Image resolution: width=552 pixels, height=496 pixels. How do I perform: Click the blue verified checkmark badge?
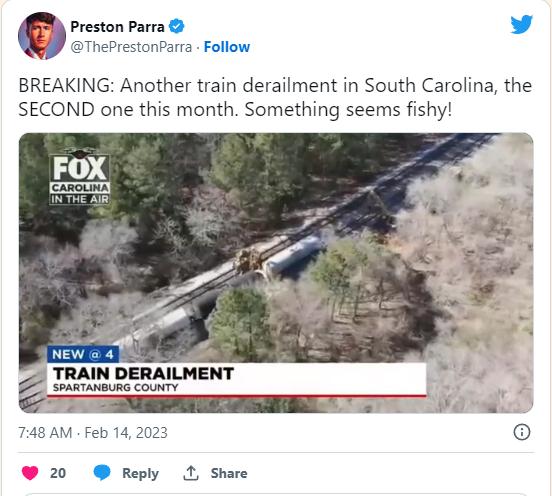pos(176,26)
